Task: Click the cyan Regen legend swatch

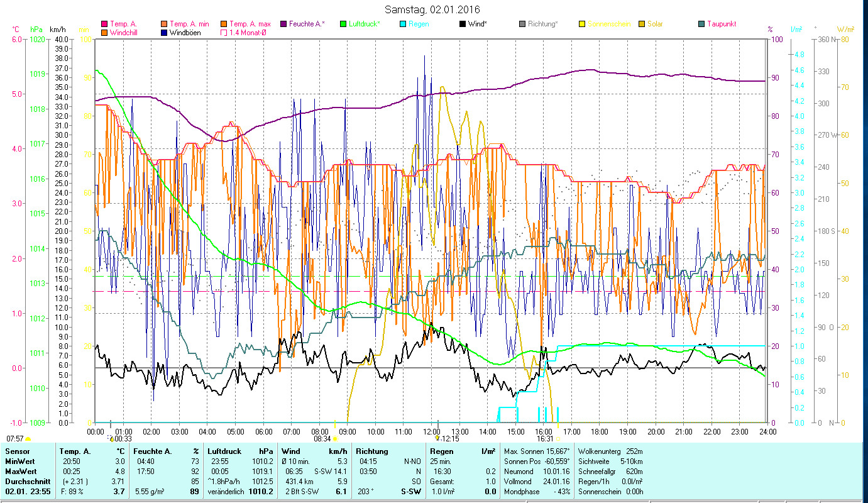Action: 403,24
